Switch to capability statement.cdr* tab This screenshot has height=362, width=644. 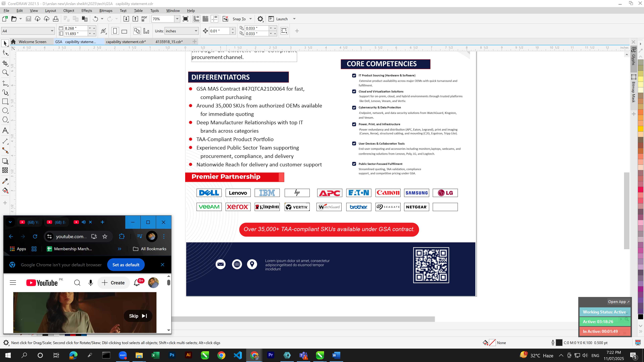(126, 42)
